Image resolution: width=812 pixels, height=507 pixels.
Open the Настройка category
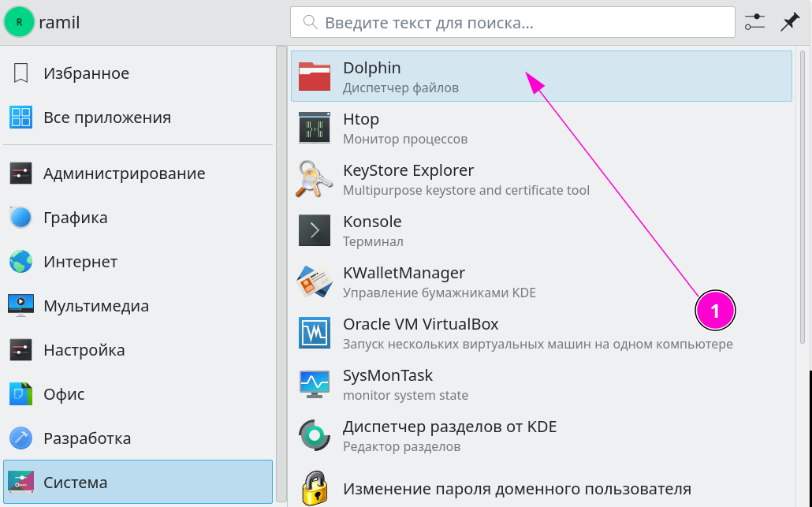[138, 349]
